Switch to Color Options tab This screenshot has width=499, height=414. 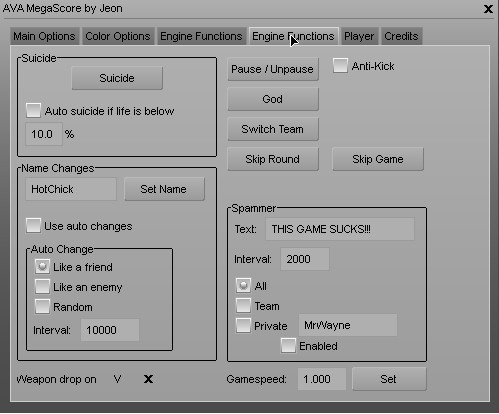click(x=118, y=36)
